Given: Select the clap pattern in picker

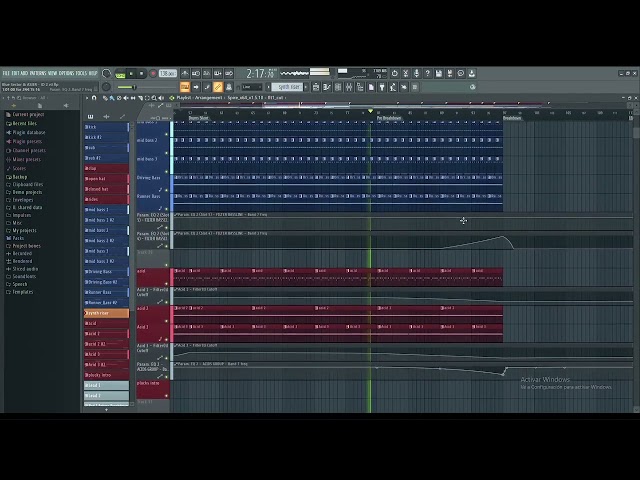Looking at the screenshot, I should pos(107,168).
